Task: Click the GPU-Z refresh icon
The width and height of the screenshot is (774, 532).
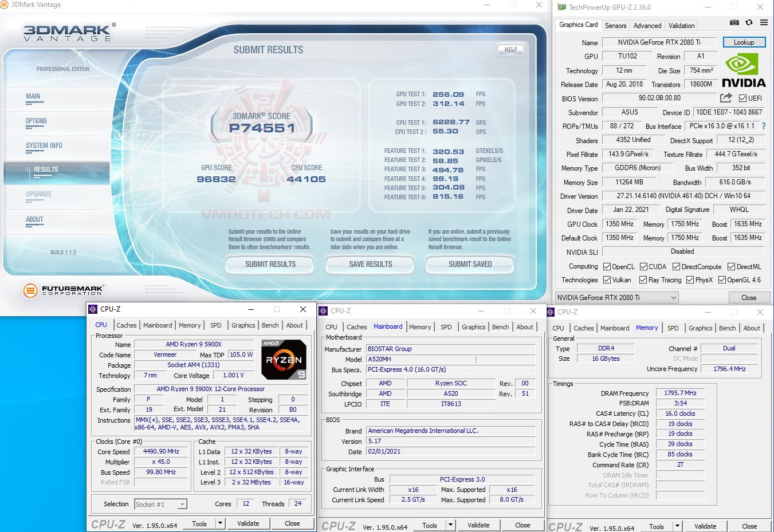Action: 749,22
